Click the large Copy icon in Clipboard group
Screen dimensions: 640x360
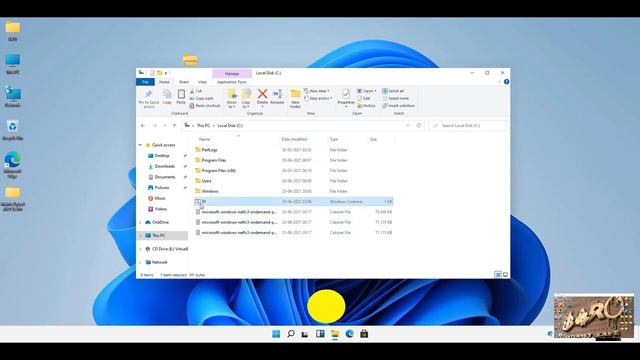167,95
